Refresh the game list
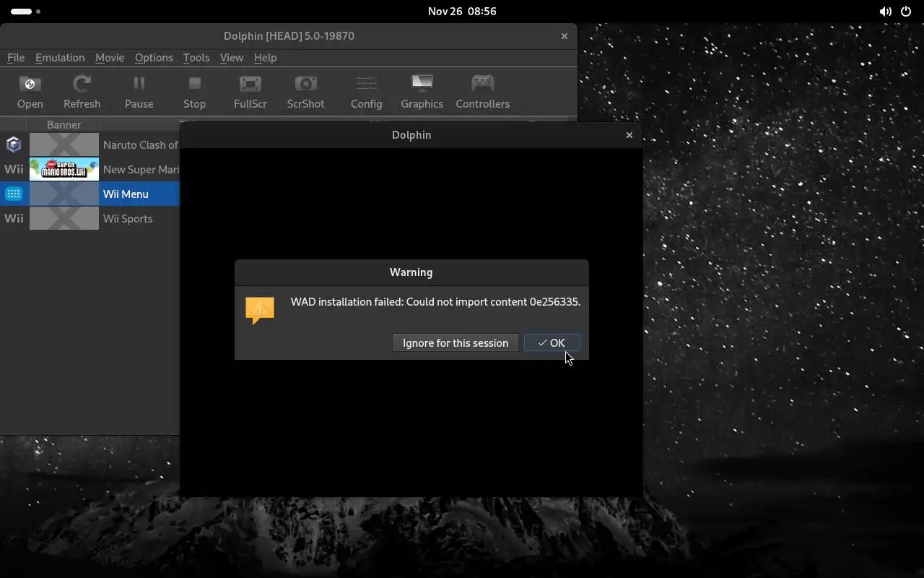 pos(82,92)
